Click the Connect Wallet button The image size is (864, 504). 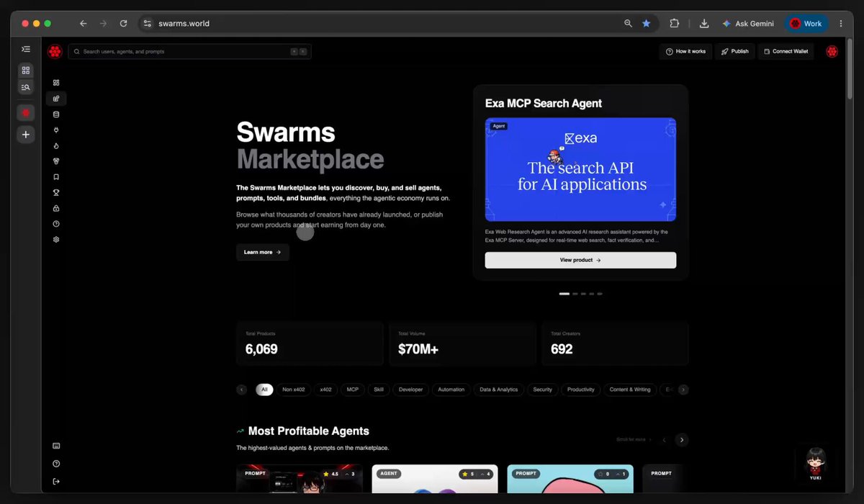786,51
